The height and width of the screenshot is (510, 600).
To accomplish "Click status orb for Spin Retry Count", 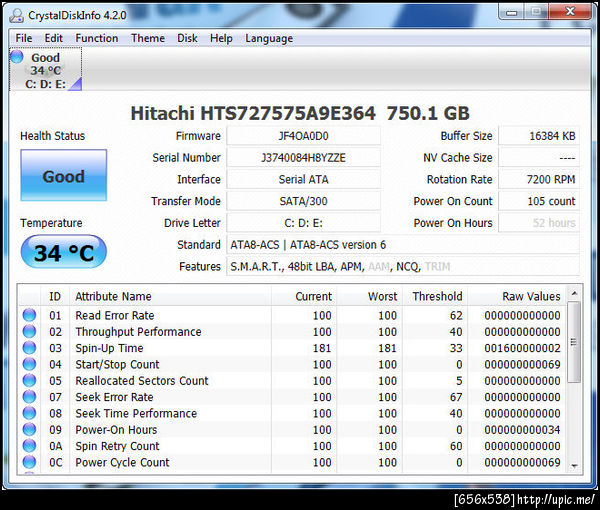I will 29,446.
